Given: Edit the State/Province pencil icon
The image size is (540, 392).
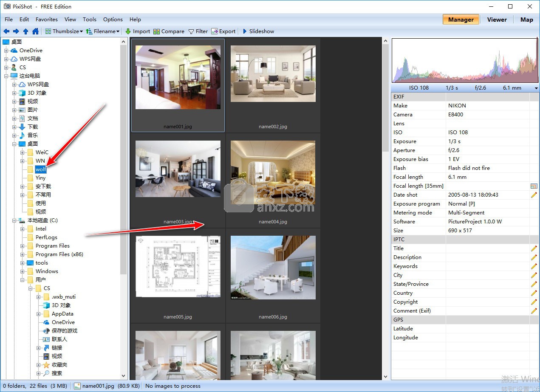Looking at the screenshot, I should pos(534,284).
